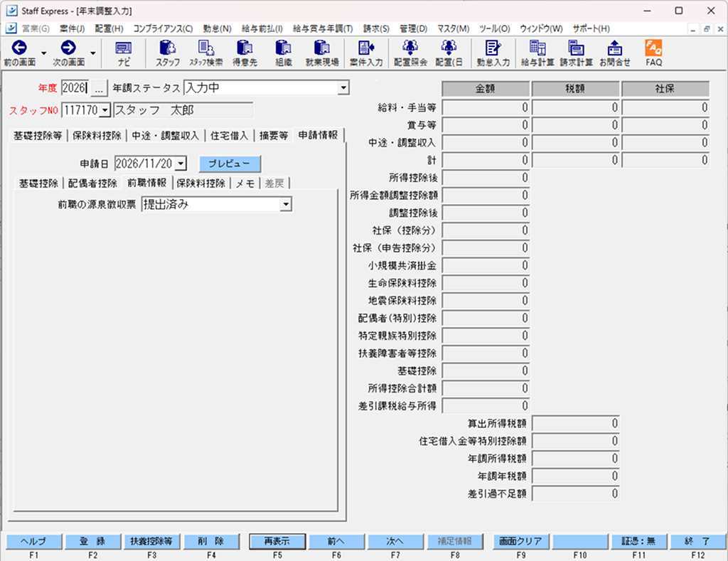Open the スタッフ検索 search icon
Image resolution: width=728 pixels, height=561 pixels.
(x=206, y=53)
